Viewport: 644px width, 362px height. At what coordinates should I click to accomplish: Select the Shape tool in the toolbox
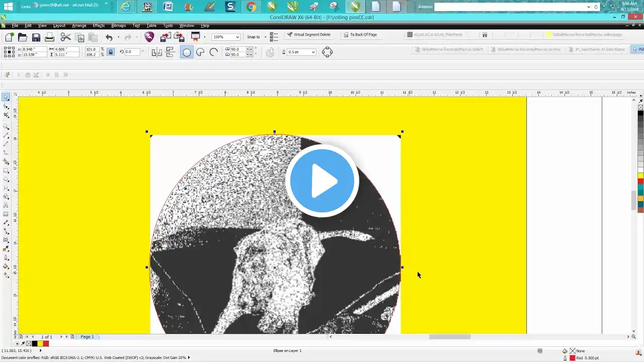6,107
